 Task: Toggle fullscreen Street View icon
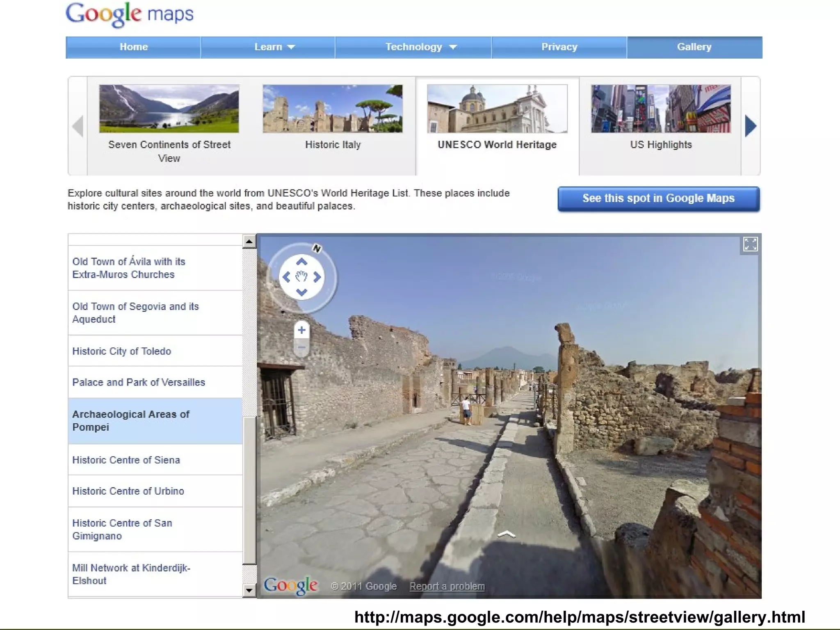click(750, 244)
